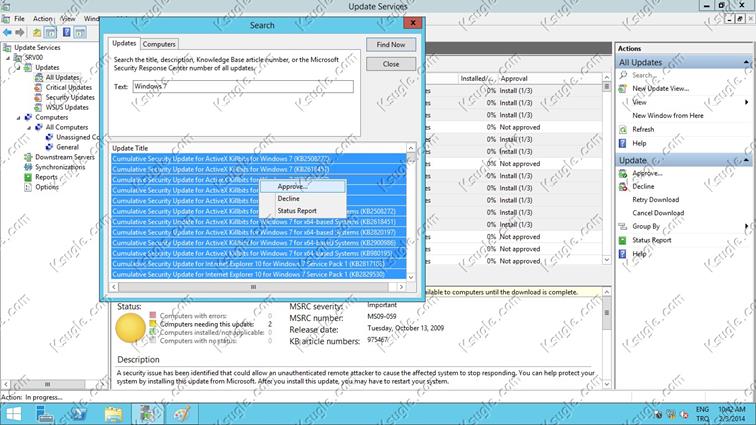
Task: Click the console tree horizontal scrollbar
Action: [47, 384]
